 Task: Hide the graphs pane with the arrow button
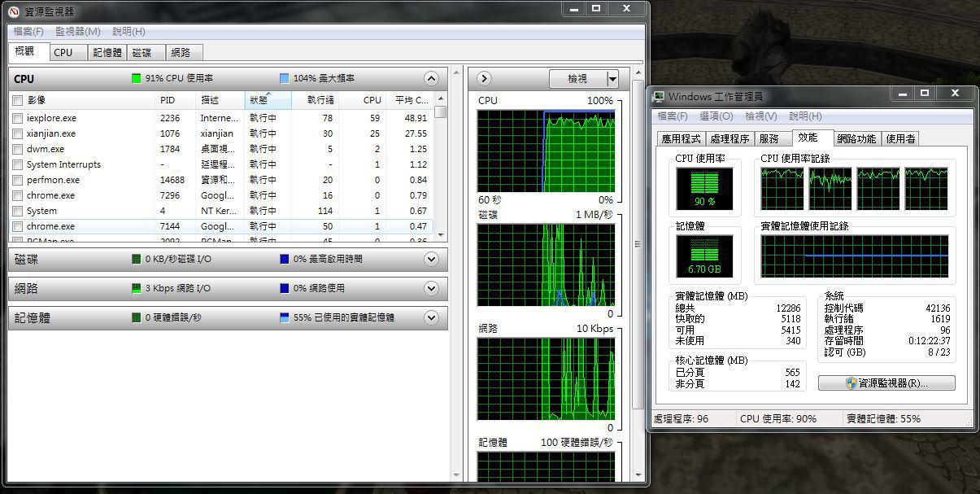(x=484, y=79)
